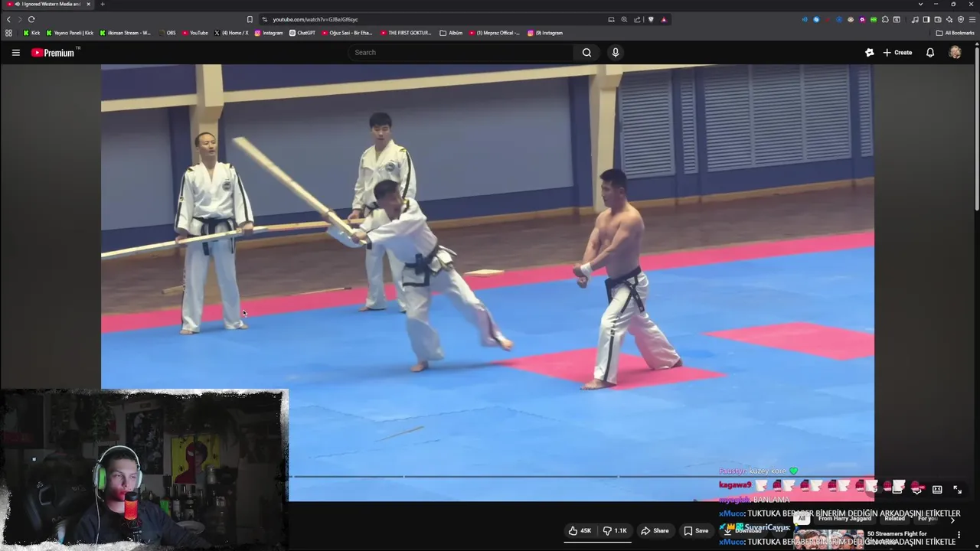Open the Mepraz Offical bookmark
The height and width of the screenshot is (551, 980).
(495, 33)
